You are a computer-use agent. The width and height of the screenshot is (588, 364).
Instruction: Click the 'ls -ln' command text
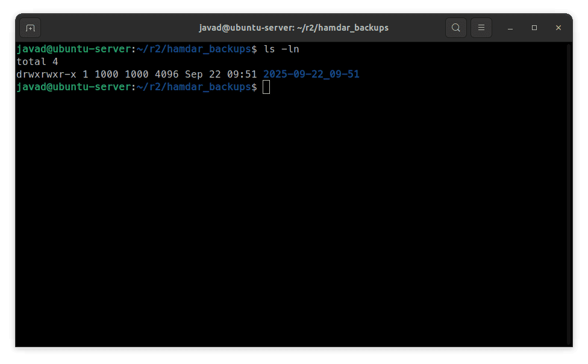281,49
